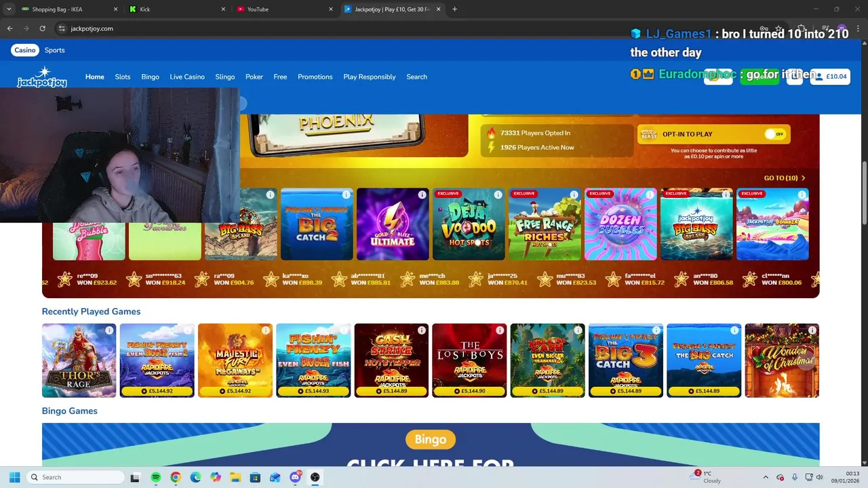Open the Live Casino menu item

(187, 77)
